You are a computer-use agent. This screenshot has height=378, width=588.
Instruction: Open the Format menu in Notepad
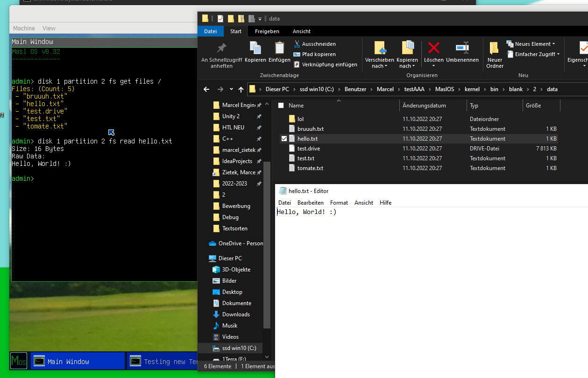coord(339,202)
